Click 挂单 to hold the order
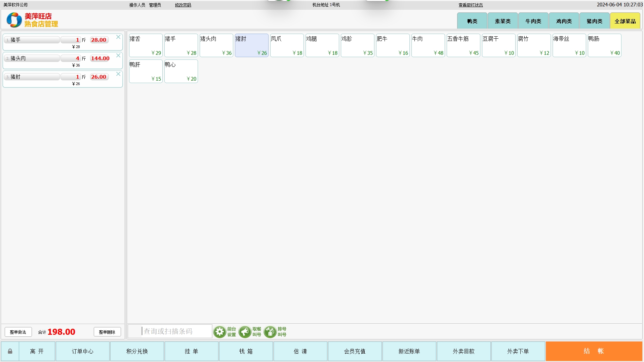 tap(191, 351)
